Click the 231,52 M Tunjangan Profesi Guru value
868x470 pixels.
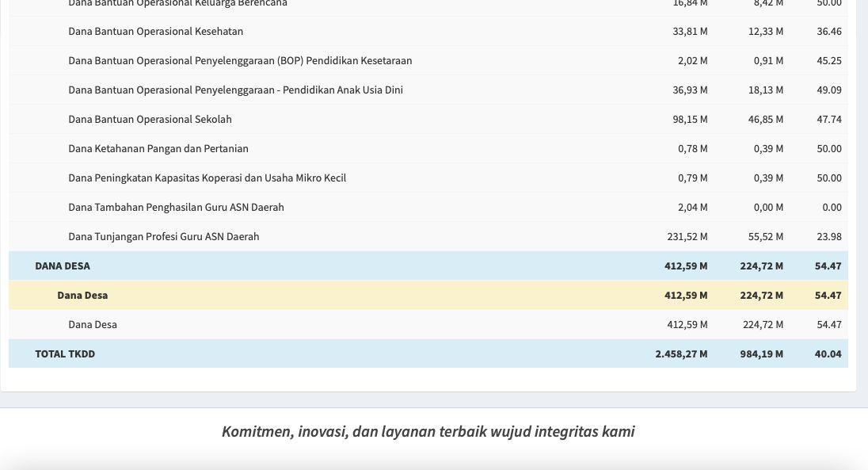[x=687, y=237]
